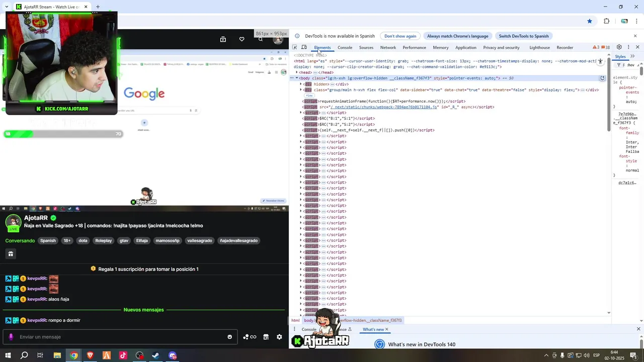
Task: Open the chat shop icon
Action: pyautogui.click(x=266, y=337)
